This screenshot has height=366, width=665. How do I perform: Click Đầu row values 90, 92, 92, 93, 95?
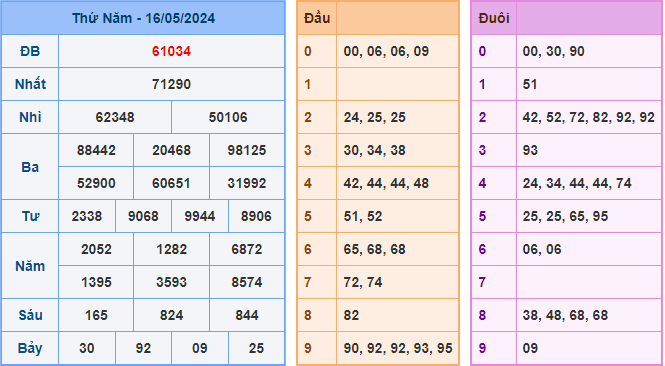click(398, 349)
